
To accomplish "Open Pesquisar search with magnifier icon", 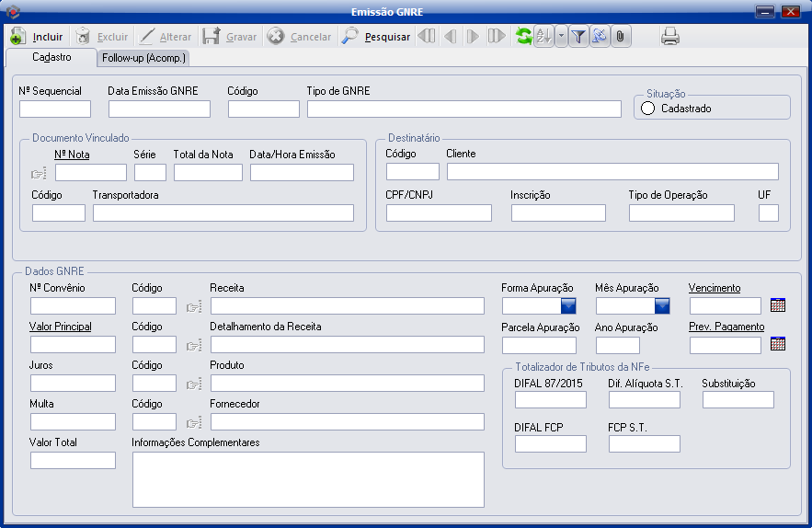I will click(375, 37).
